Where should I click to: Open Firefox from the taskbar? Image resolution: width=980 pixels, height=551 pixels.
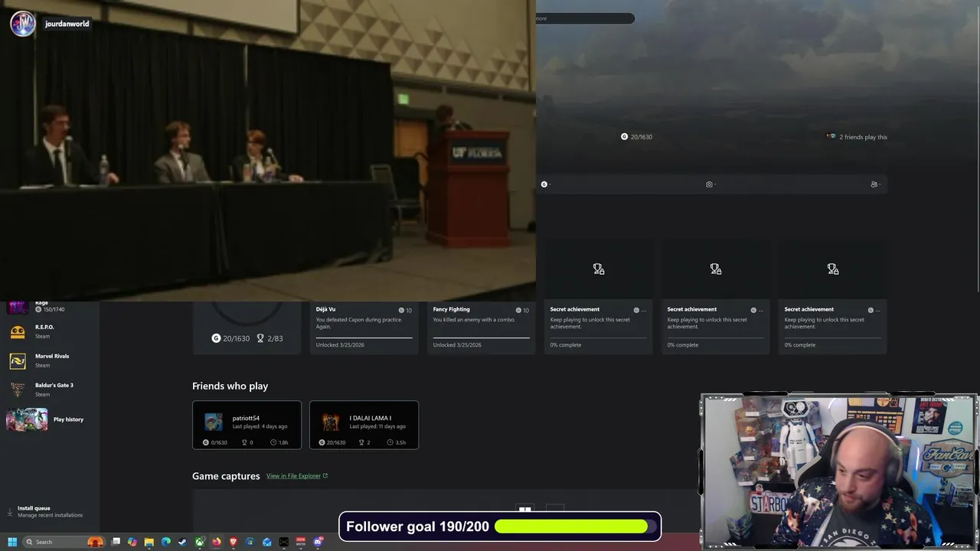[217, 542]
